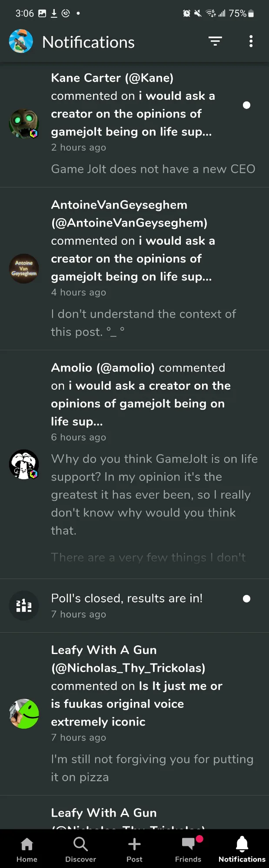Open the Discover search tab

point(80,849)
